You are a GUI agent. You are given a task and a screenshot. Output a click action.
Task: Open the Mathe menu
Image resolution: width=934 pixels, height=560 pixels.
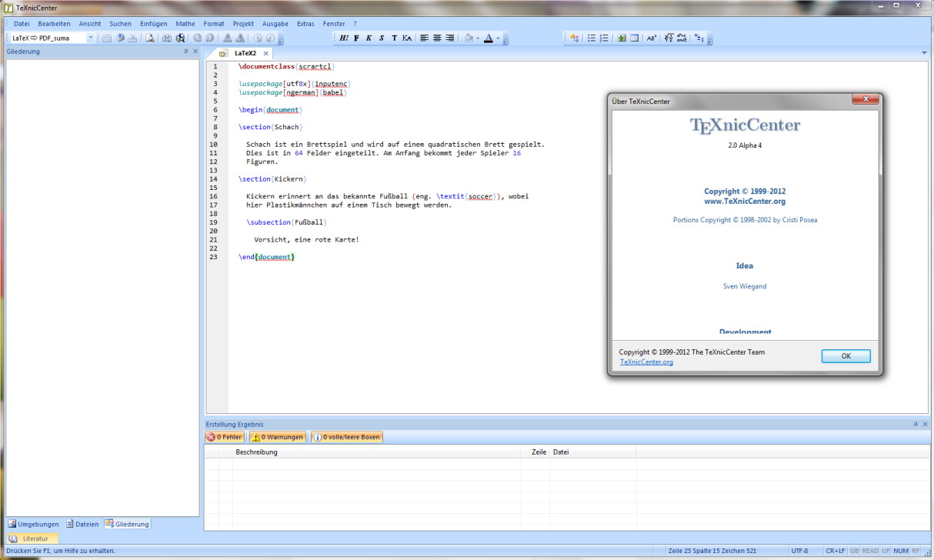click(x=185, y=24)
